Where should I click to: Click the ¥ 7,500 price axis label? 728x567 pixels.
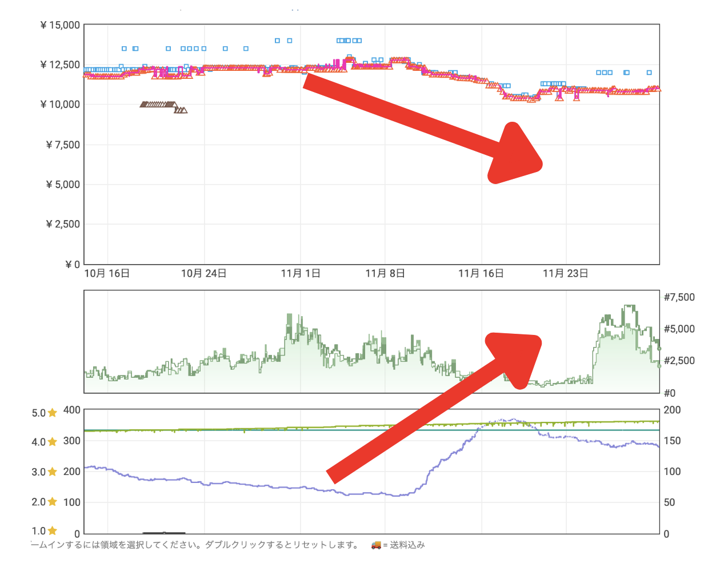tap(63, 145)
